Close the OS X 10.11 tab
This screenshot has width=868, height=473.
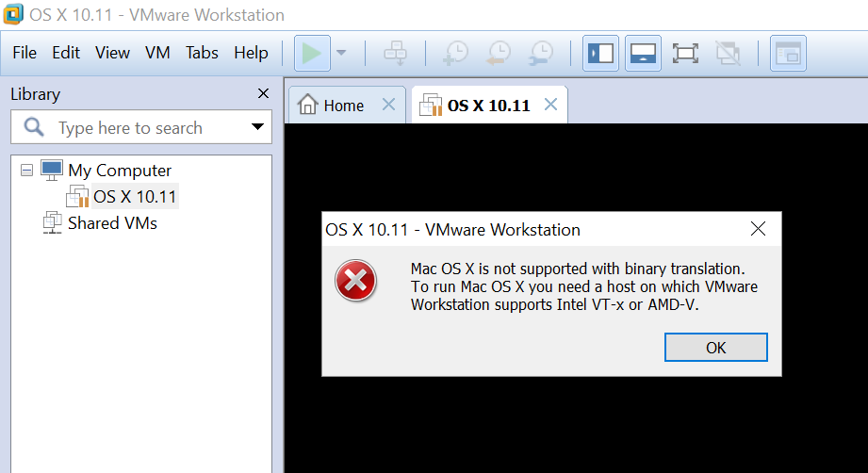pyautogui.click(x=550, y=104)
